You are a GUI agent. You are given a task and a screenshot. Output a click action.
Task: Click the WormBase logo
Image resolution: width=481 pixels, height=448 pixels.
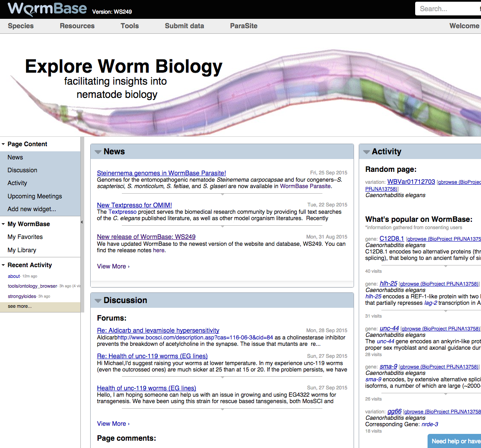[47, 9]
